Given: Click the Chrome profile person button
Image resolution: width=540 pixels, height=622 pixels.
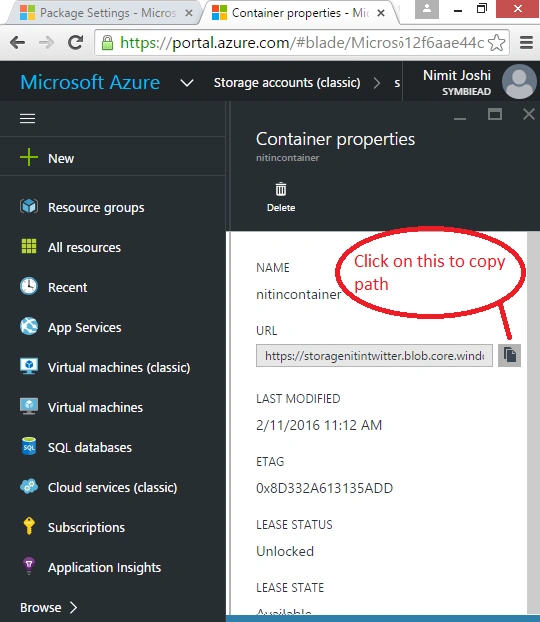Looking at the screenshot, I should coord(427,9).
